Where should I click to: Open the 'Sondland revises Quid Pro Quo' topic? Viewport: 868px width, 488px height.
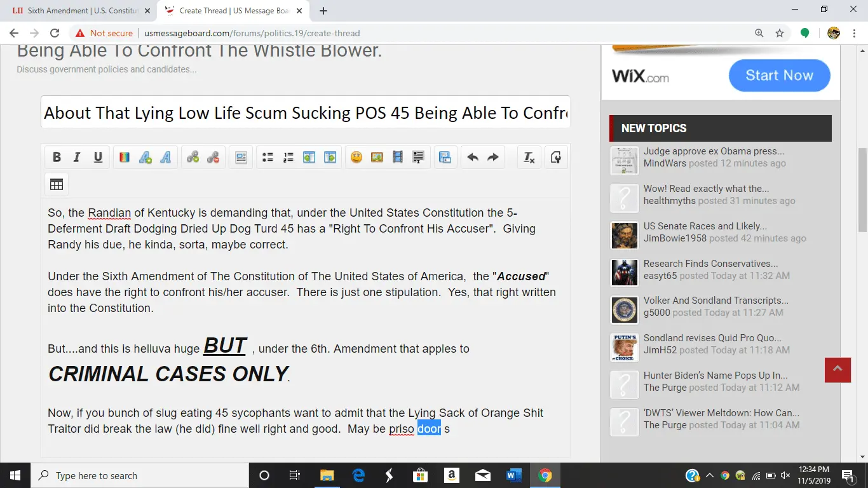coord(712,338)
